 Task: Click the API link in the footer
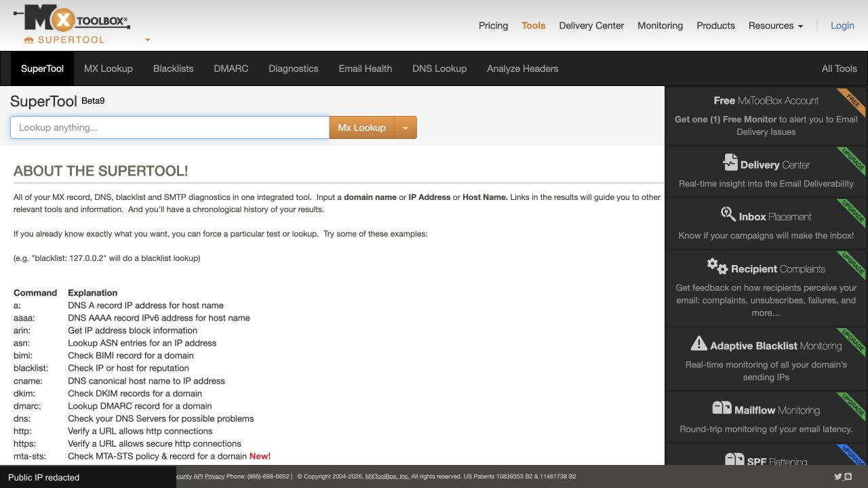(x=198, y=476)
